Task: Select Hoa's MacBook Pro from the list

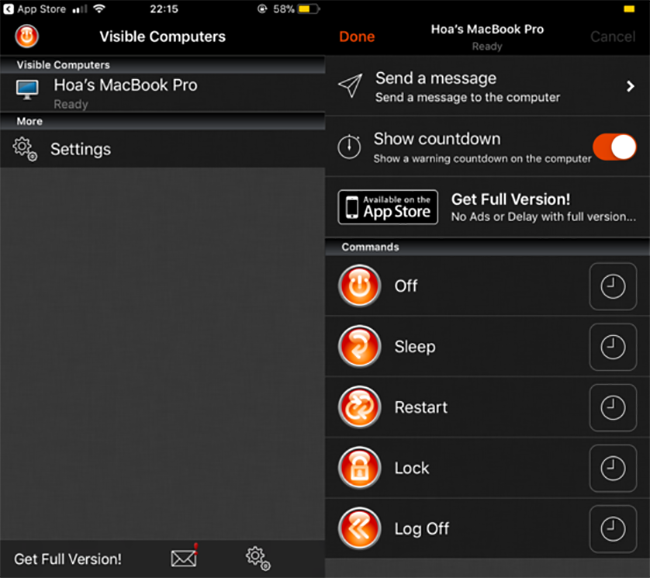Action: 125,91
